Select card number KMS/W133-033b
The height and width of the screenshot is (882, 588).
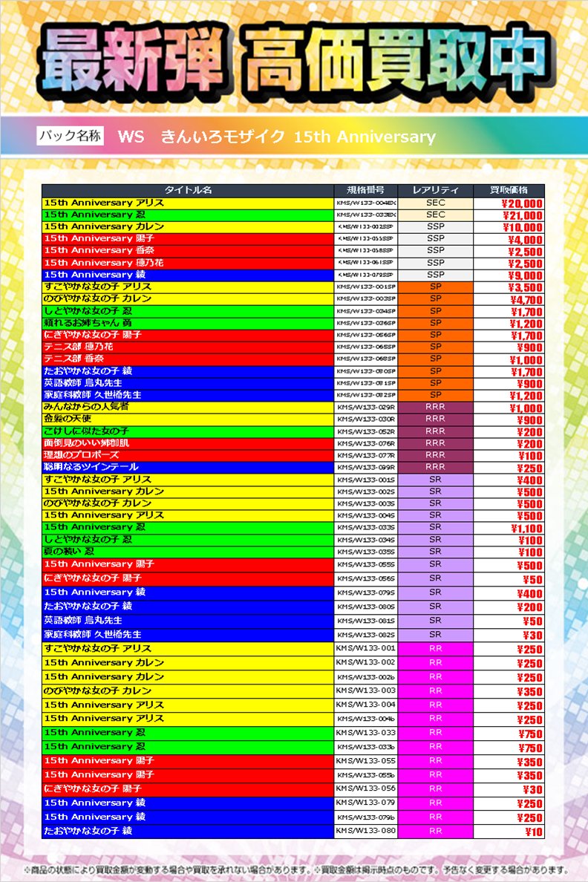pos(366,747)
